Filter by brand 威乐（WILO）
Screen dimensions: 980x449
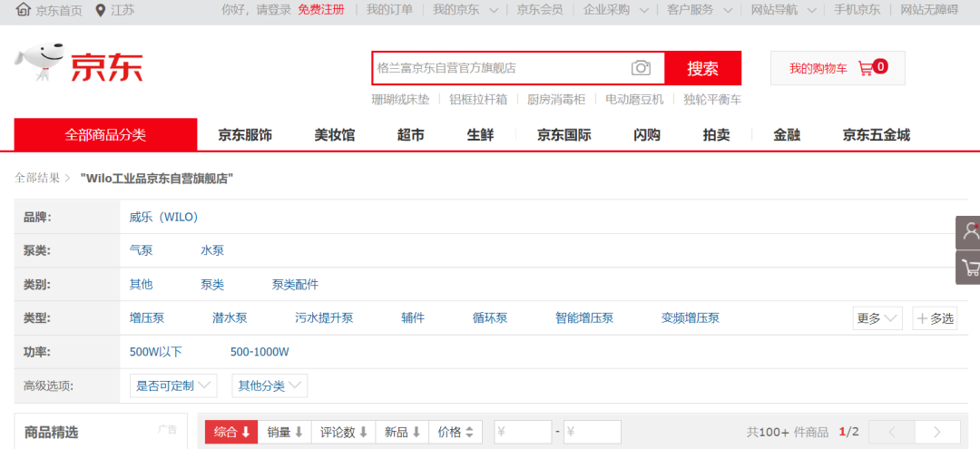click(x=163, y=218)
